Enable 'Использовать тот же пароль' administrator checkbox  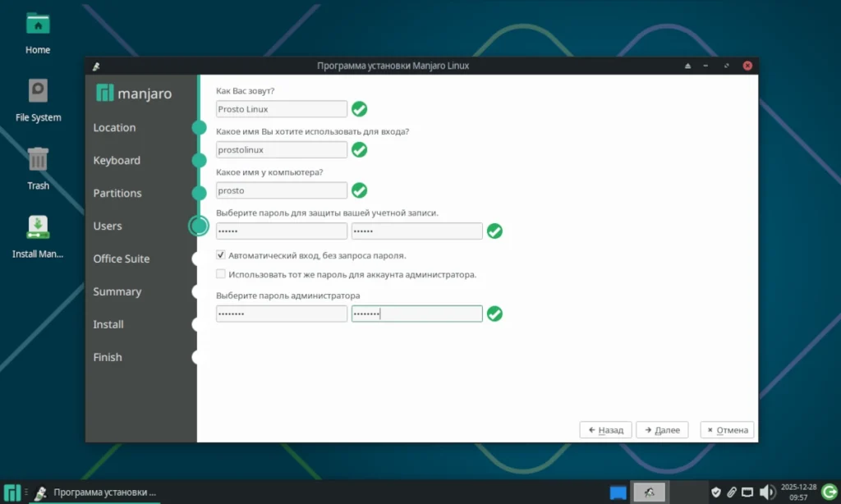coord(220,274)
